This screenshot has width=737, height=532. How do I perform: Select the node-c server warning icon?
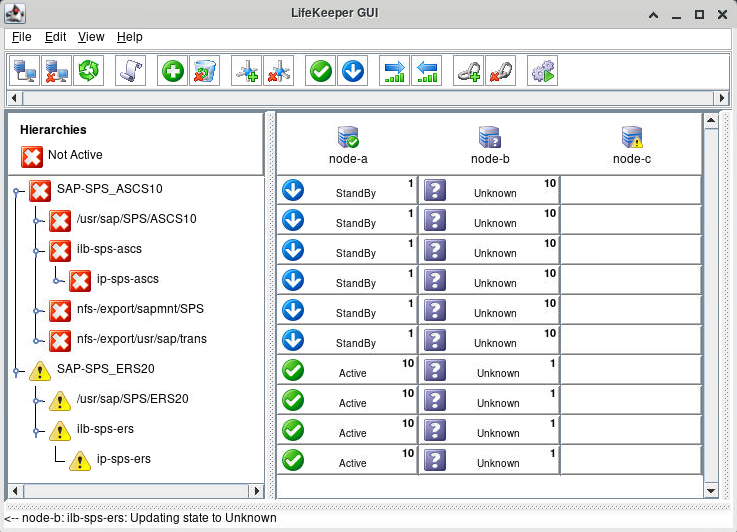[x=632, y=137]
